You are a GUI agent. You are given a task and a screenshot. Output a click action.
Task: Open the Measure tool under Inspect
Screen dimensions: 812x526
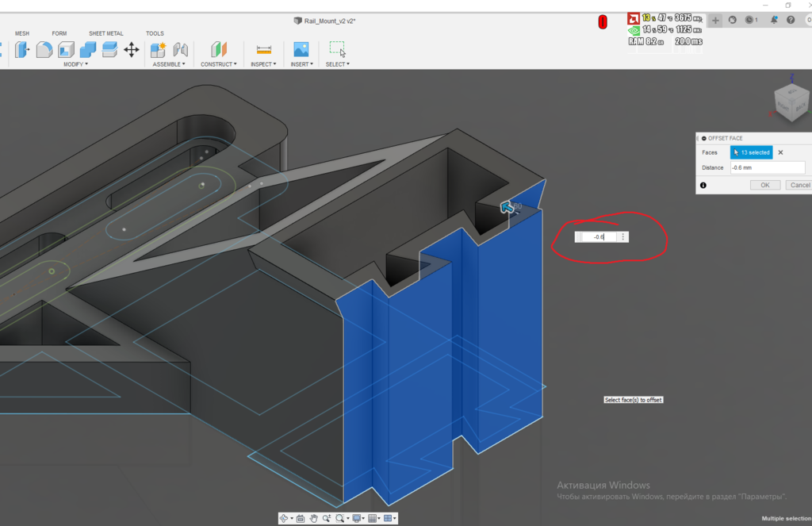click(263, 49)
